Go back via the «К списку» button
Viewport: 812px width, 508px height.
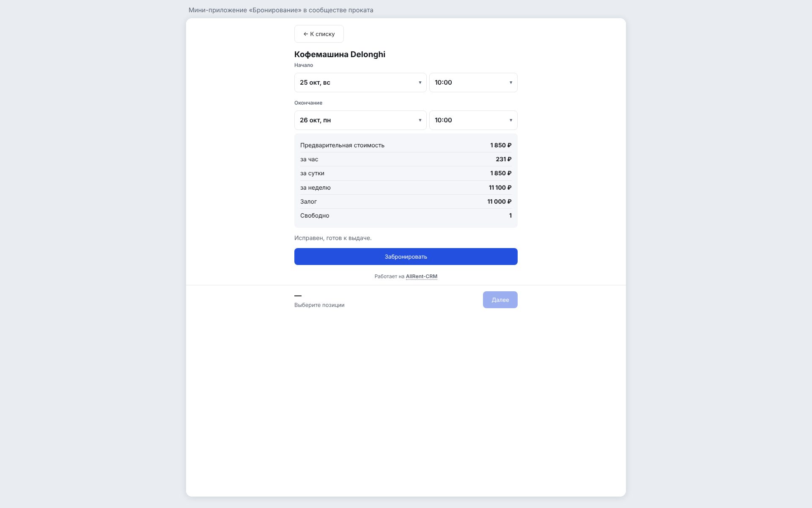(x=319, y=34)
